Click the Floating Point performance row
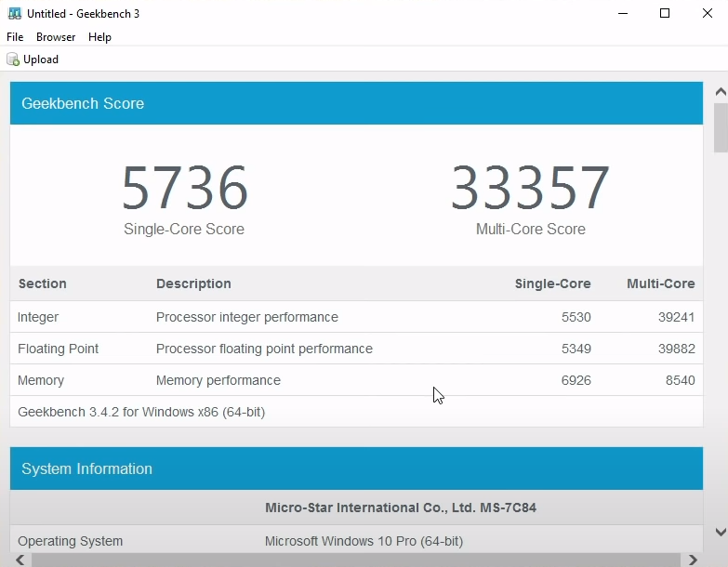The image size is (728, 567). pos(356,349)
